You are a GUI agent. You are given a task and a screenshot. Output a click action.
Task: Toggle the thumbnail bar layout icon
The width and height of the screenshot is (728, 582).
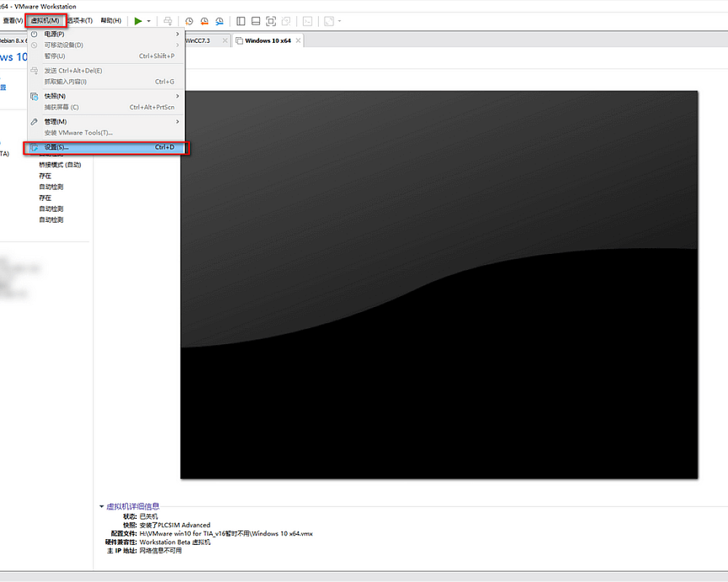click(256, 21)
